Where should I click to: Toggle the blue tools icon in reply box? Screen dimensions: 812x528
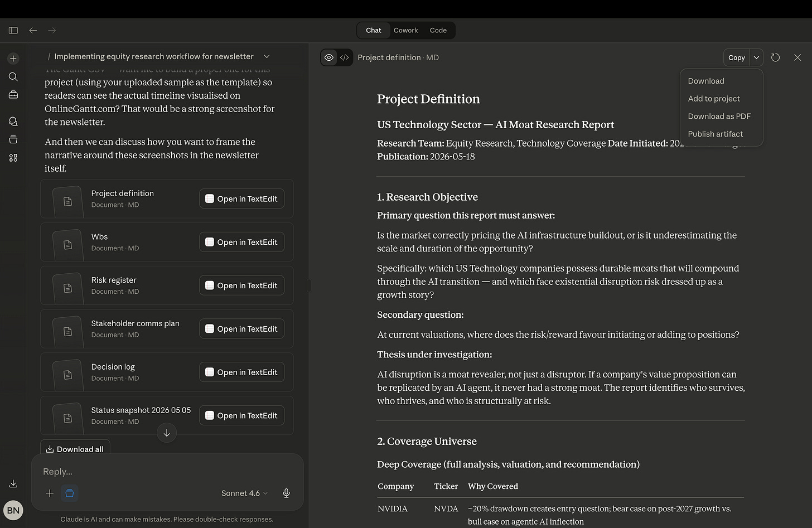(70, 493)
